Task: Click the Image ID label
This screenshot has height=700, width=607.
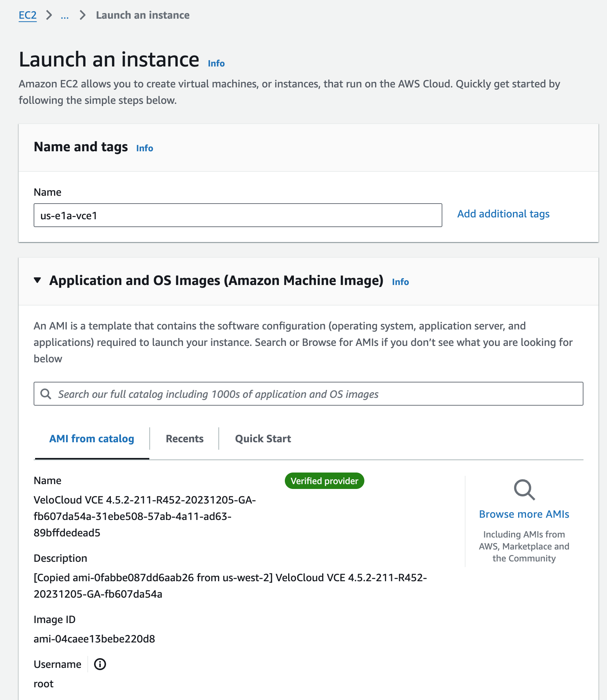Action: click(55, 619)
